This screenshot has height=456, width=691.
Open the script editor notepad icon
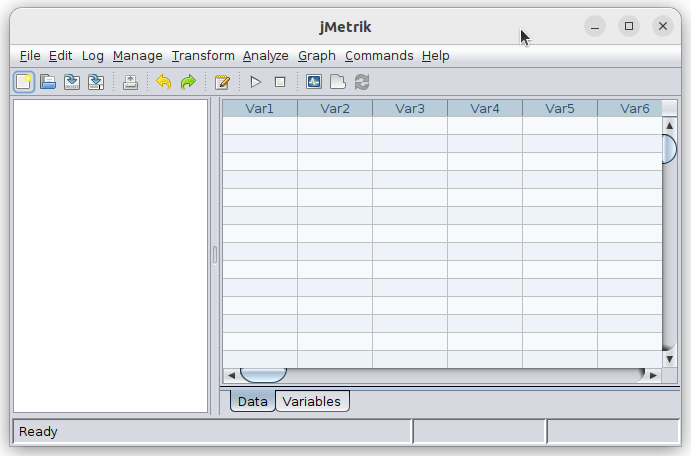pyautogui.click(x=222, y=82)
